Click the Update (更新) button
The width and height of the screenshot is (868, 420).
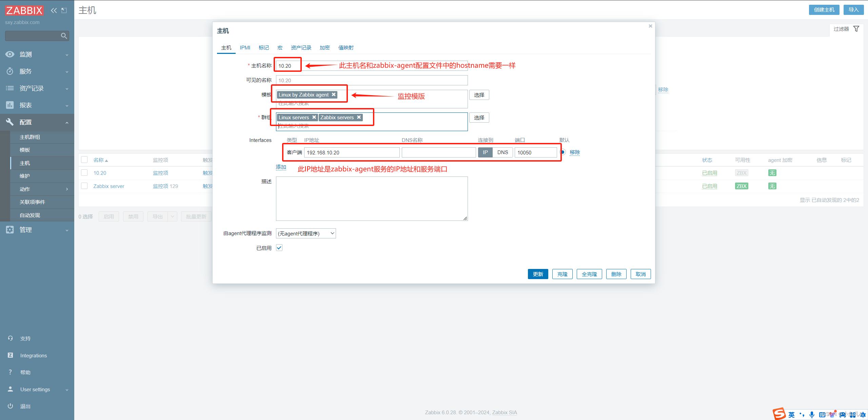point(538,274)
